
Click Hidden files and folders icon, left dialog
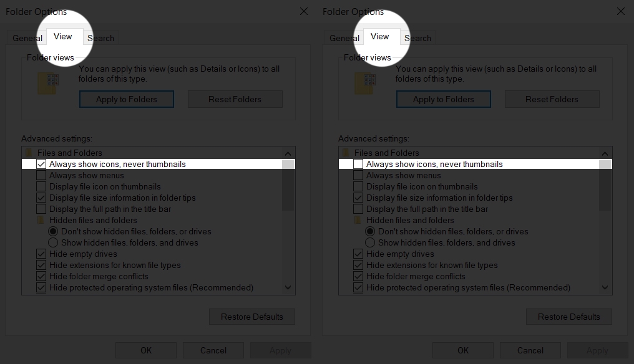point(41,220)
